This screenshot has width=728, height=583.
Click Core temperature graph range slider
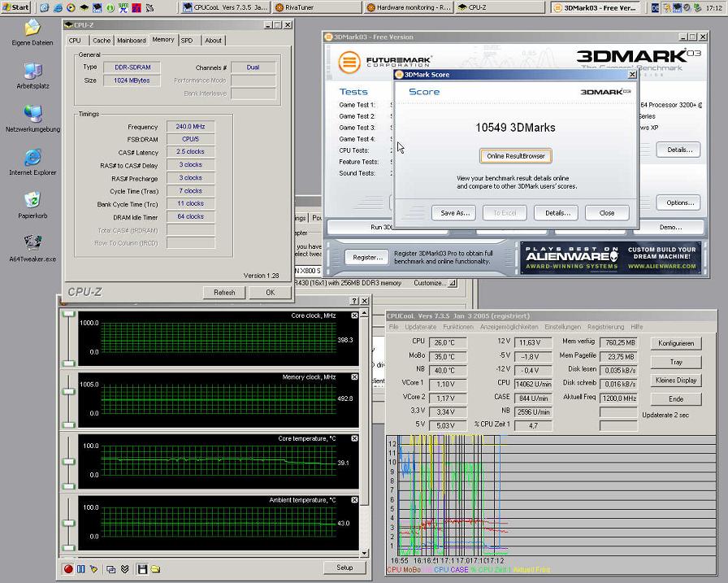click(69, 462)
